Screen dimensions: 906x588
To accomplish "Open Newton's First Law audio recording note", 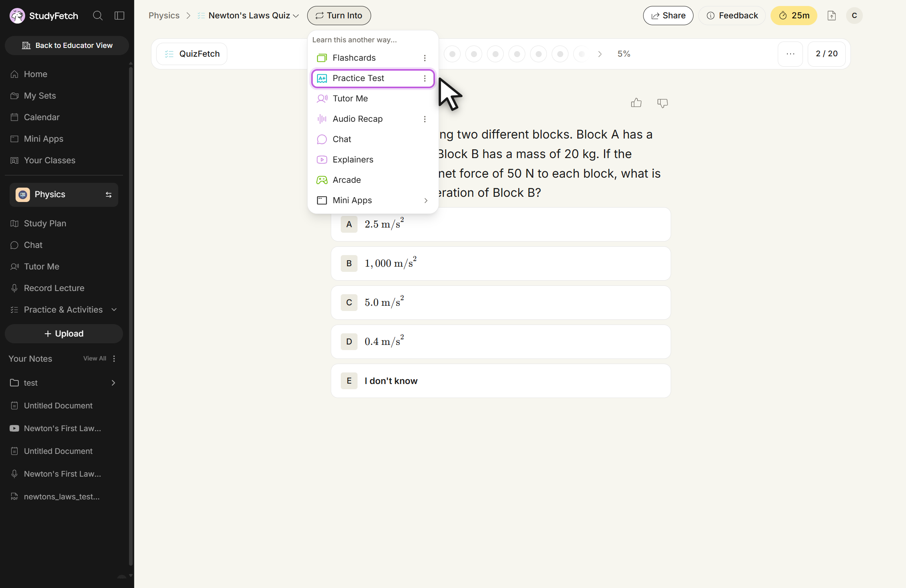I will [x=64, y=474].
